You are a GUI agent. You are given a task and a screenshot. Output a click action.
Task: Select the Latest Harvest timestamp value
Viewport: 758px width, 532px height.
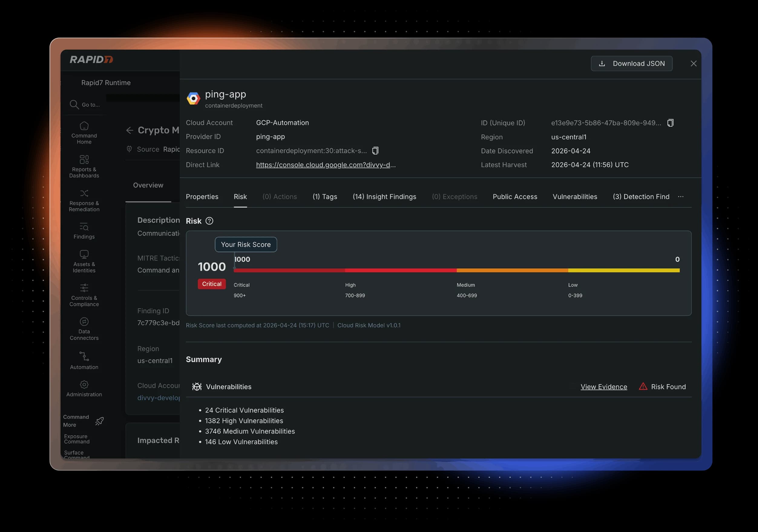[590, 165]
